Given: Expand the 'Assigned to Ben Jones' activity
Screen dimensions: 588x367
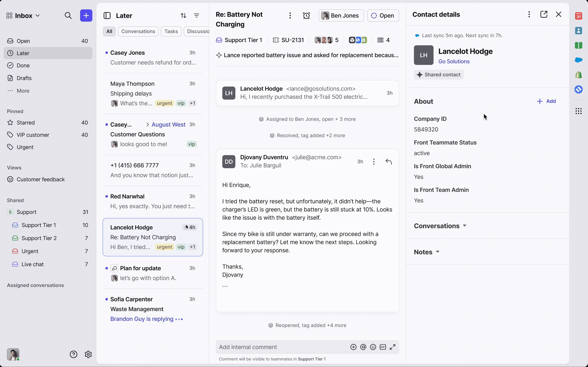Looking at the screenshot, I should [307, 119].
